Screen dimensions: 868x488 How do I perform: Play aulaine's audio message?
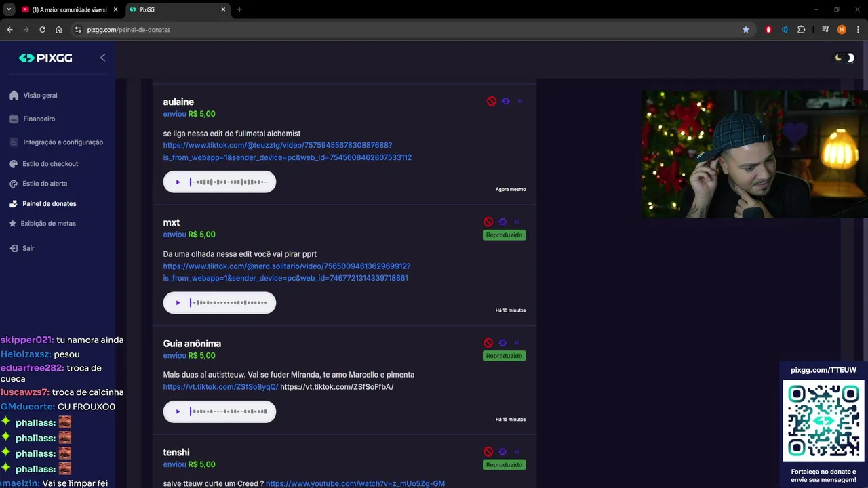click(x=178, y=182)
